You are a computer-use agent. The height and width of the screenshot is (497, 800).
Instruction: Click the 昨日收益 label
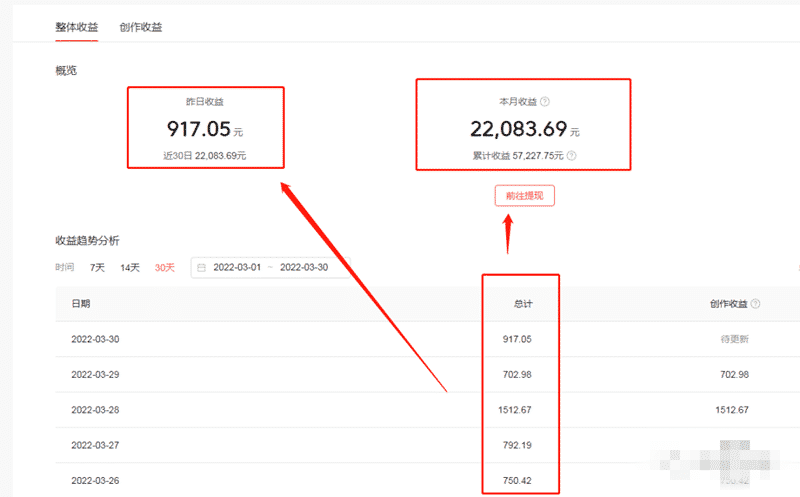205,102
